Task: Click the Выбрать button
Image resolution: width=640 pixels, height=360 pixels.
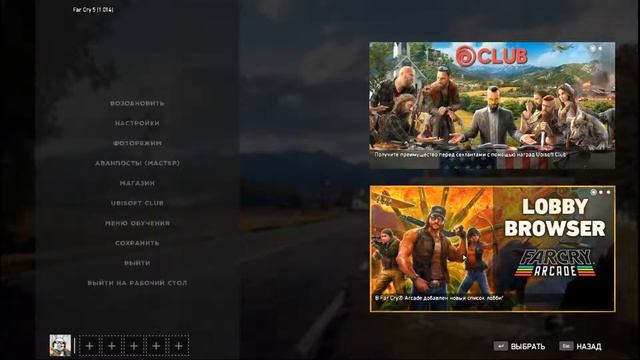Action: (519, 347)
